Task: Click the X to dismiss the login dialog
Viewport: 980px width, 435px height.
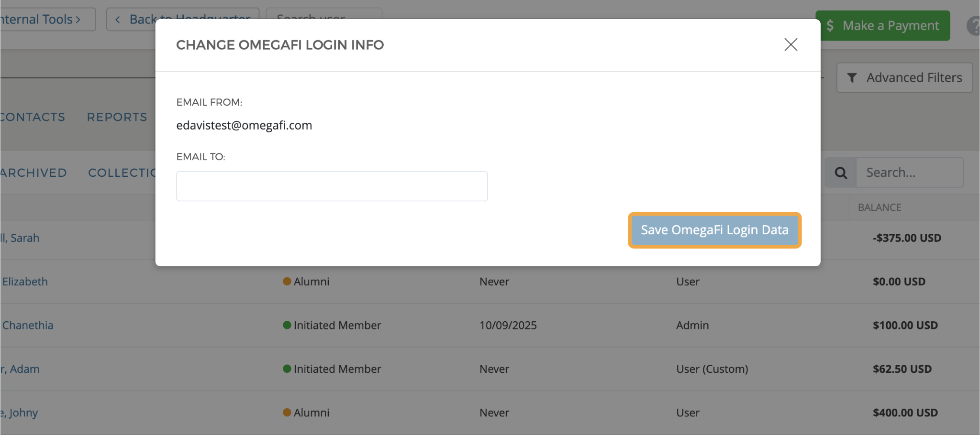Action: pyautogui.click(x=791, y=44)
